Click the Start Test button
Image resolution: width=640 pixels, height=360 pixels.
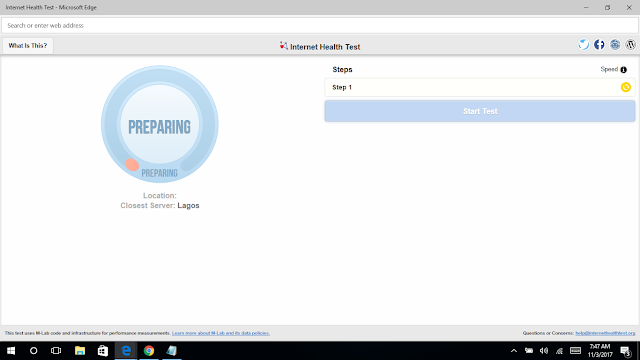click(480, 111)
